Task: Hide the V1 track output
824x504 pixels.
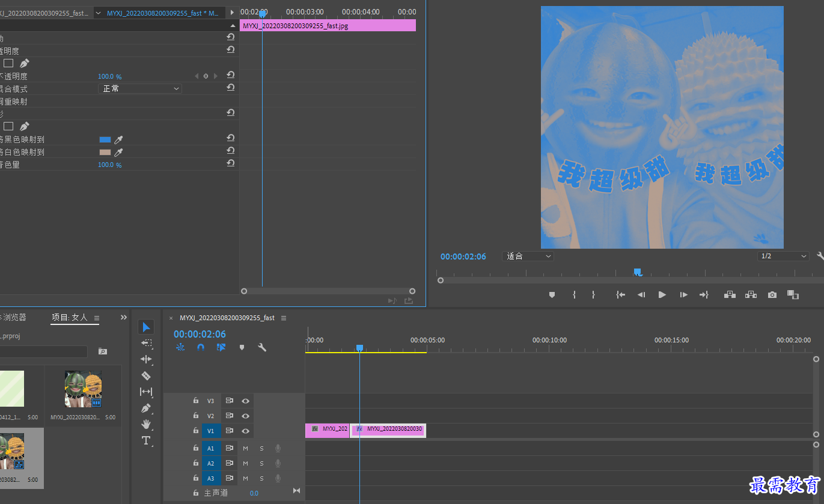Action: pyautogui.click(x=246, y=431)
